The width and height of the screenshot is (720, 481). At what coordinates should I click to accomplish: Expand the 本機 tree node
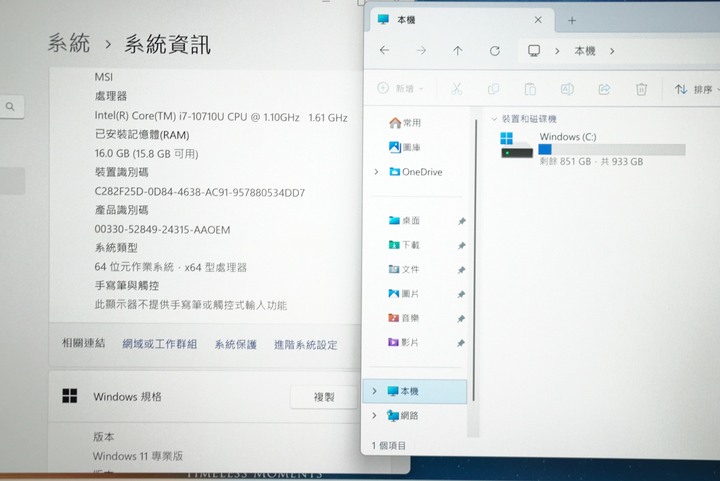374,391
